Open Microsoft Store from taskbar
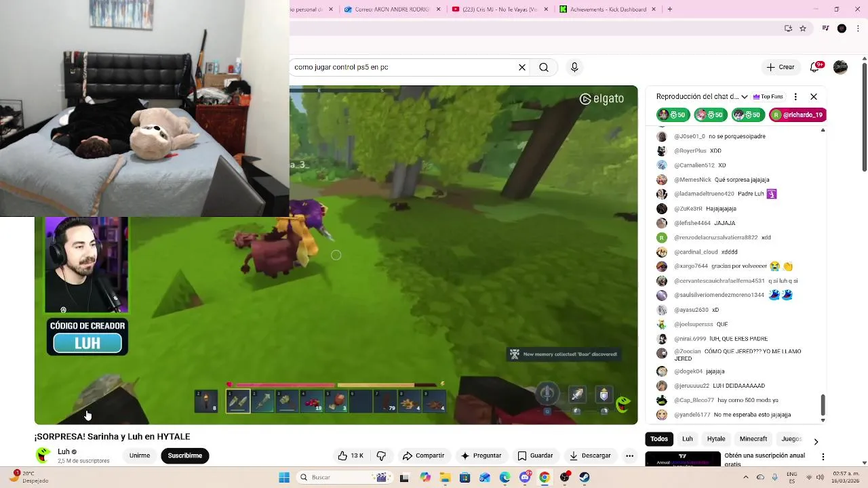This screenshot has height=488, width=868. pyautogui.click(x=465, y=477)
